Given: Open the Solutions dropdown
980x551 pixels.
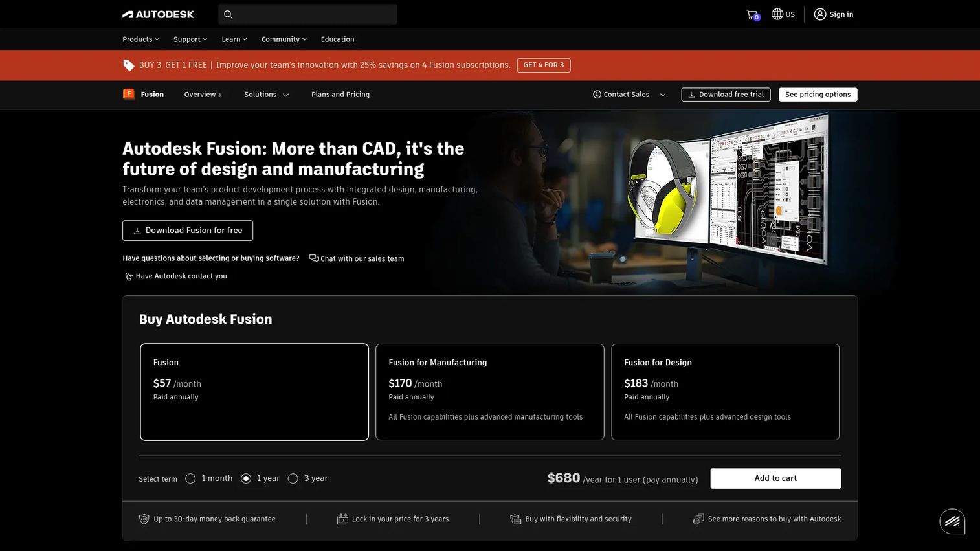Looking at the screenshot, I should coord(267,95).
